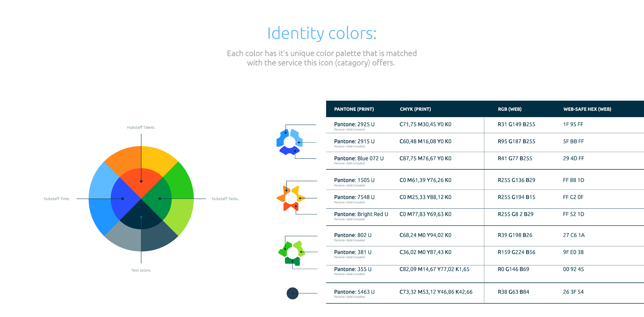Click the PANTONE (PRINT) column header
The width and height of the screenshot is (644, 317).
[354, 109]
